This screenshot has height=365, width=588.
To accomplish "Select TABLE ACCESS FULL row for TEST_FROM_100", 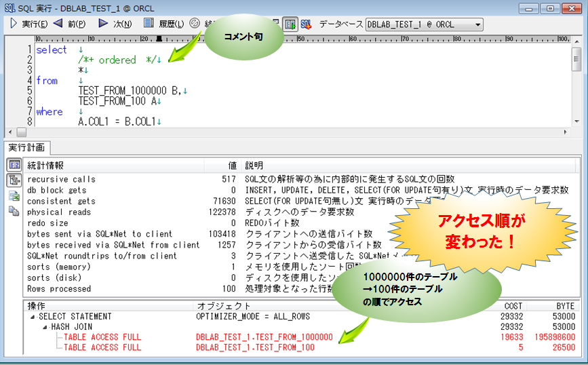I will [102, 347].
